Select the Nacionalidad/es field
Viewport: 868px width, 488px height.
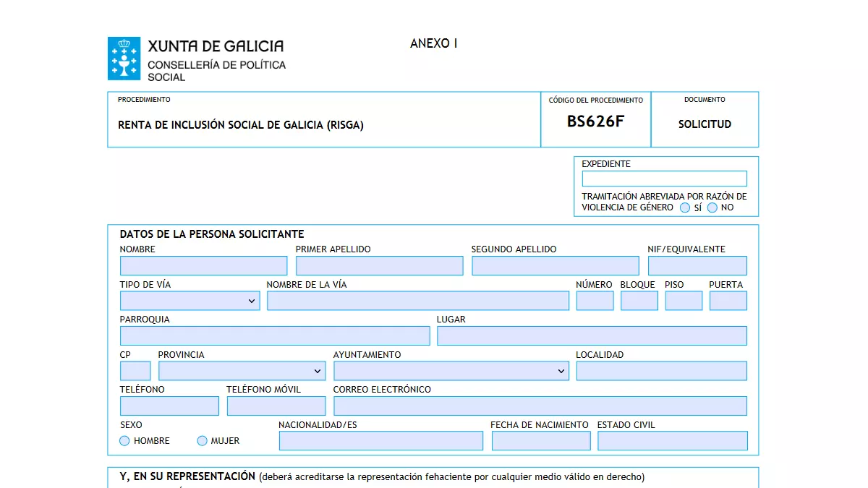(x=380, y=441)
